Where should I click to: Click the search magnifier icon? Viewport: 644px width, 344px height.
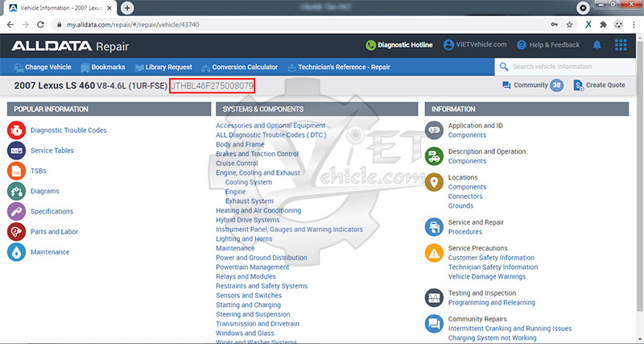click(x=503, y=67)
